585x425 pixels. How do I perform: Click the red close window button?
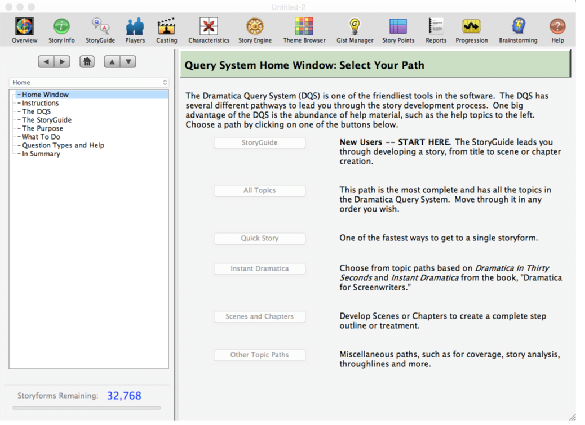9,7
